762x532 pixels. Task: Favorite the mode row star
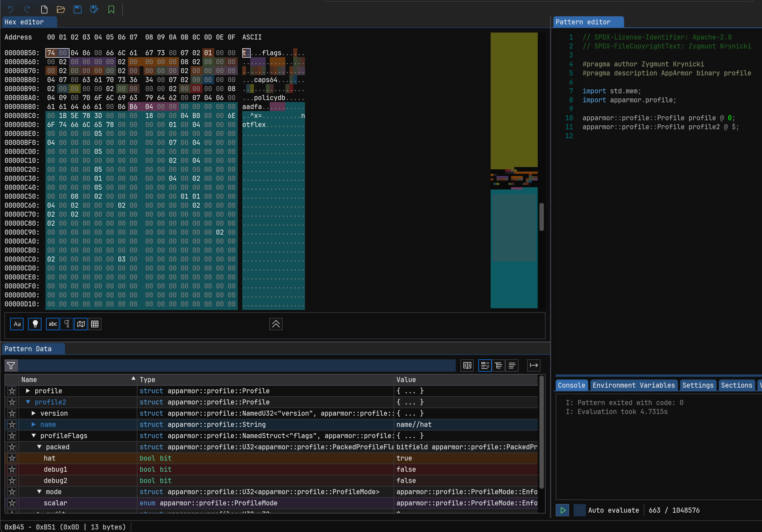point(12,492)
